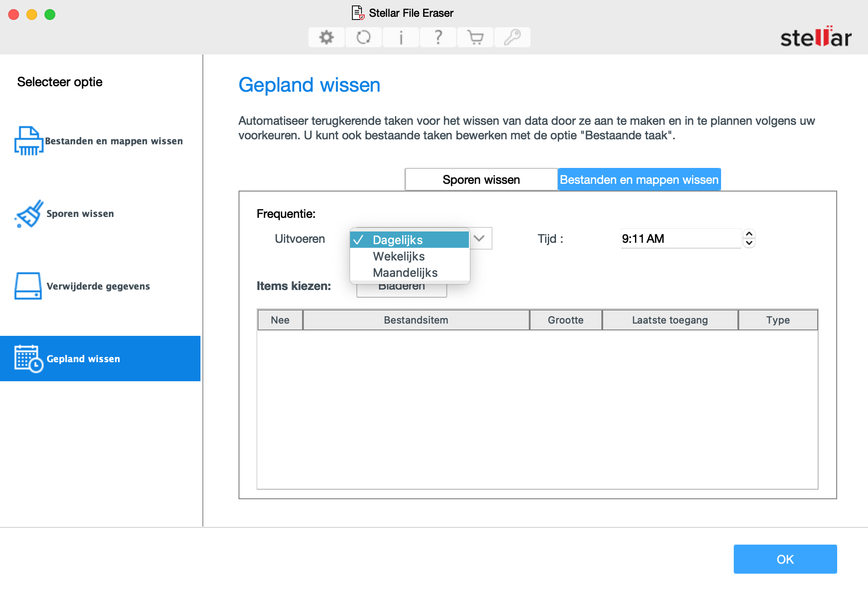
Task: Click the Tijd field showing 9:11 AM
Action: pyautogui.click(x=681, y=238)
